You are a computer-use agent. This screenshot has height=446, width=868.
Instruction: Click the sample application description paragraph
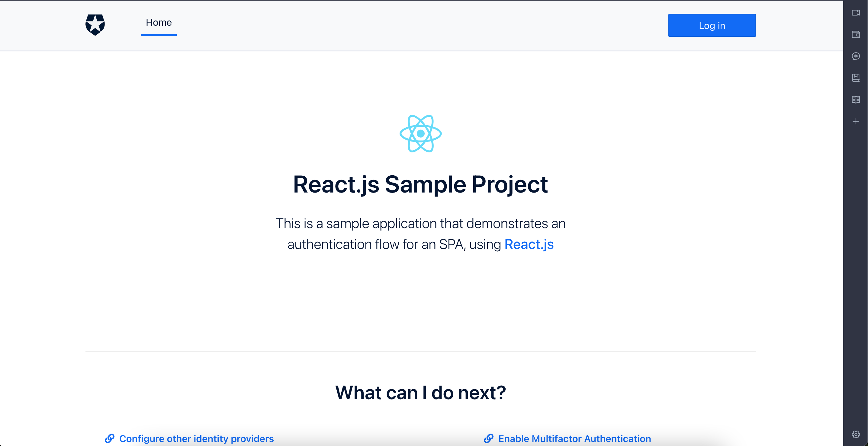coord(420,234)
